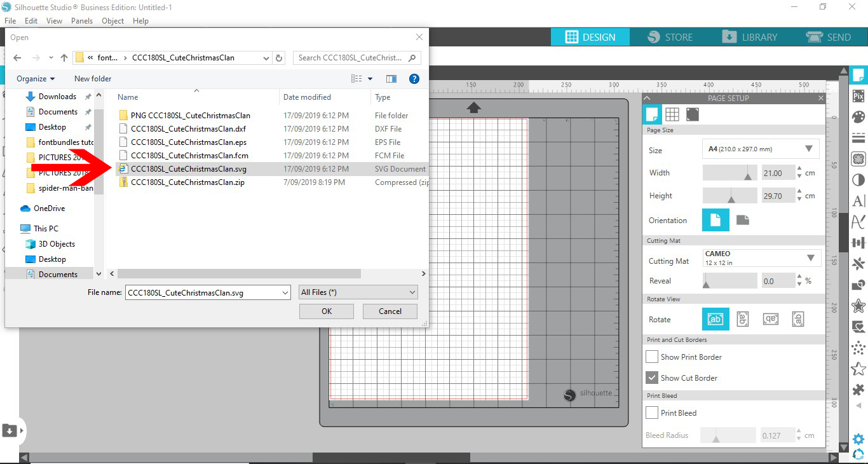Open the Trace panel
868x464 pixels.
858,159
